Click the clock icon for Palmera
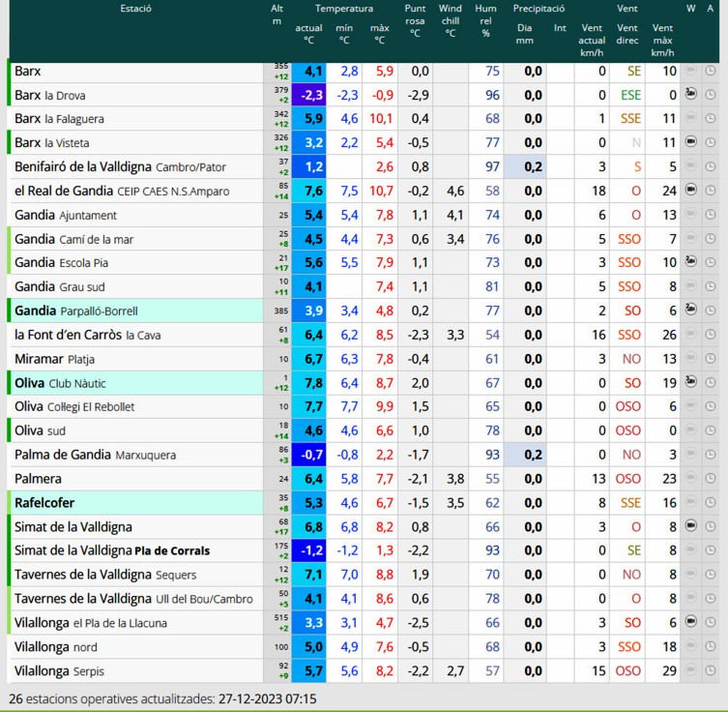728x712 pixels. click(711, 479)
